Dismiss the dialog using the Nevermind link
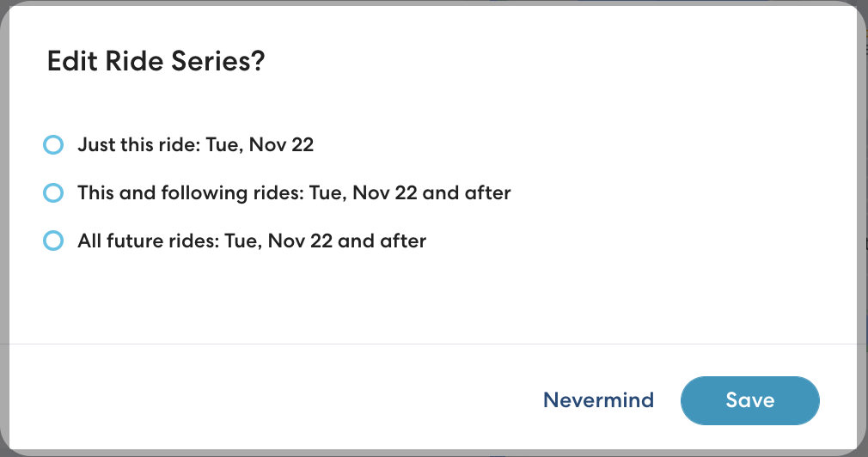Image resolution: width=868 pixels, height=457 pixels. pyautogui.click(x=598, y=400)
